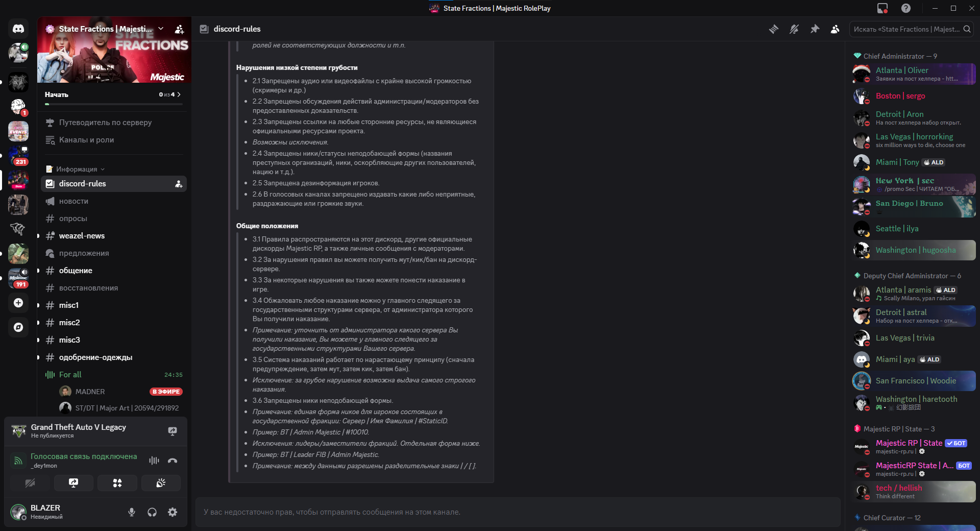Open the soundboard button

pos(161,483)
